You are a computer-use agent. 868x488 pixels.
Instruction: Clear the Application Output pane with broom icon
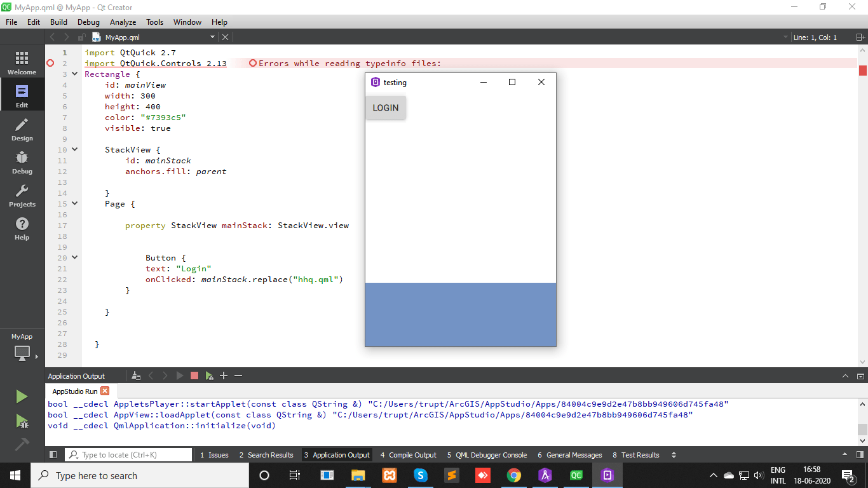136,376
